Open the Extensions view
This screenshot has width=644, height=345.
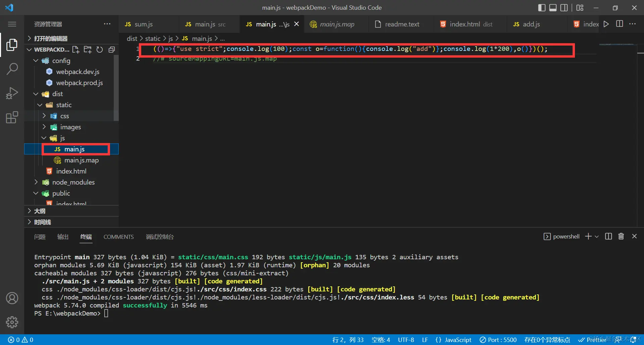click(x=12, y=117)
